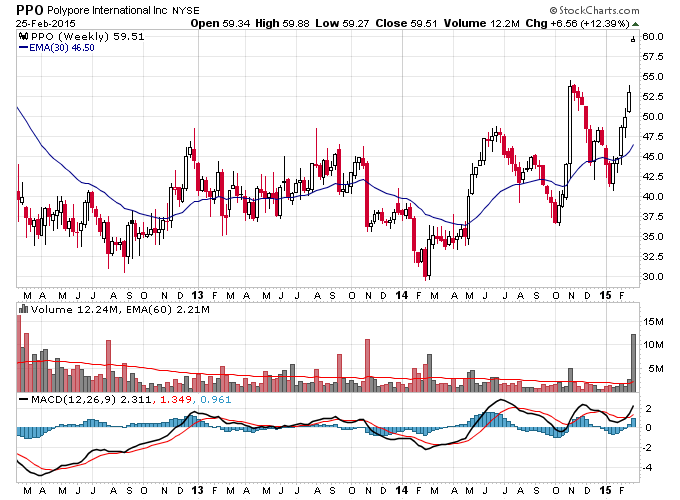Click the tall gray latest-week volume bar
Viewport: 680px width, 500px height.
pos(633,363)
